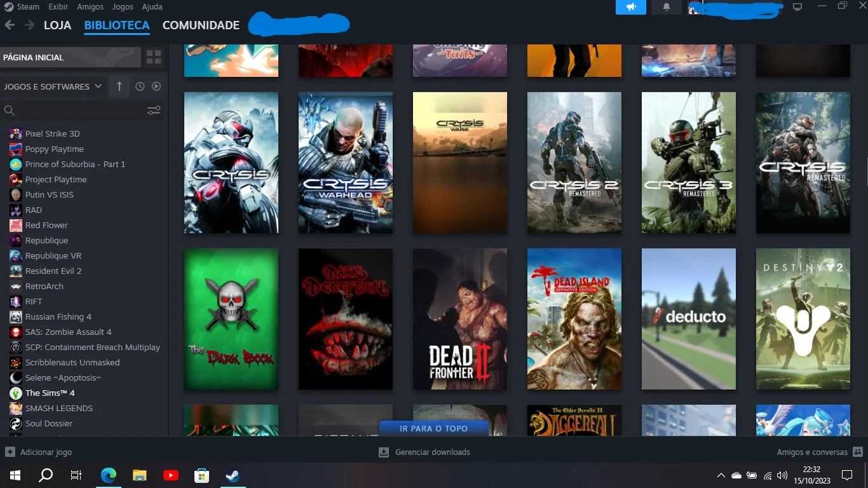The image size is (868, 488).
Task: Click Gerenciar downloads link
Action: (x=433, y=452)
